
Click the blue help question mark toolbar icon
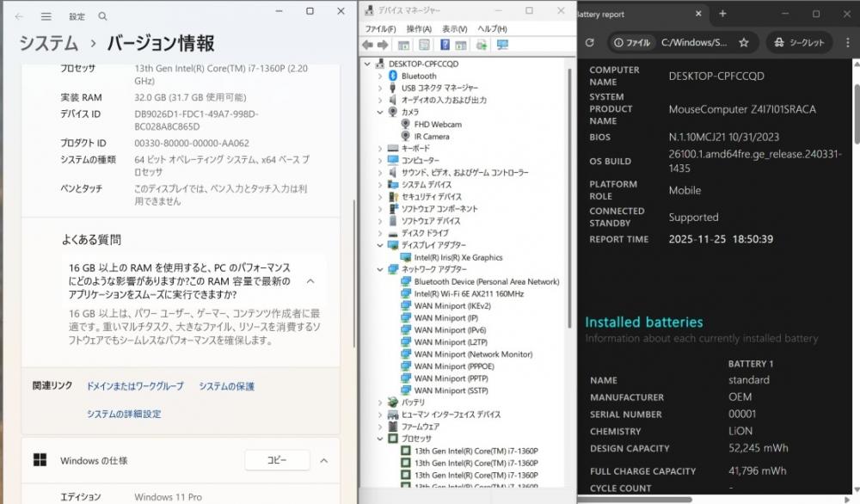pyautogui.click(x=445, y=45)
